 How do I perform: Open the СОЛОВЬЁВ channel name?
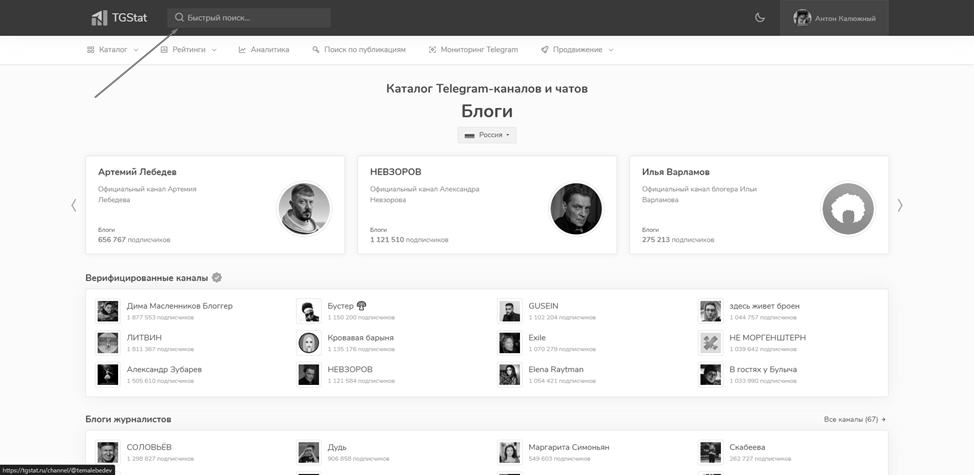150,447
